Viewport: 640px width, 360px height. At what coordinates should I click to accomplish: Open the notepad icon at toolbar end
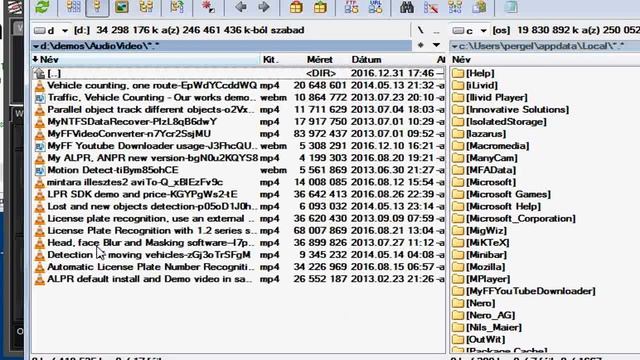tap(510, 7)
